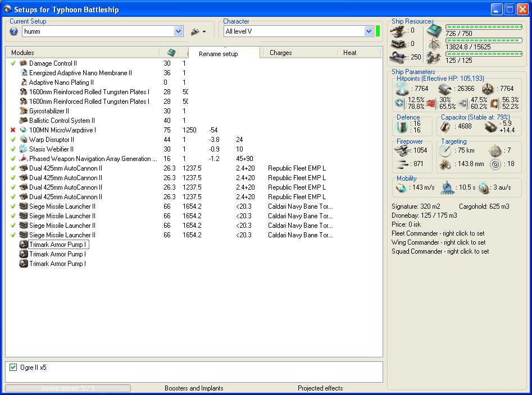Click the Active drones 5/5 progress bar
This screenshot has width=532, height=395.
coord(68,388)
